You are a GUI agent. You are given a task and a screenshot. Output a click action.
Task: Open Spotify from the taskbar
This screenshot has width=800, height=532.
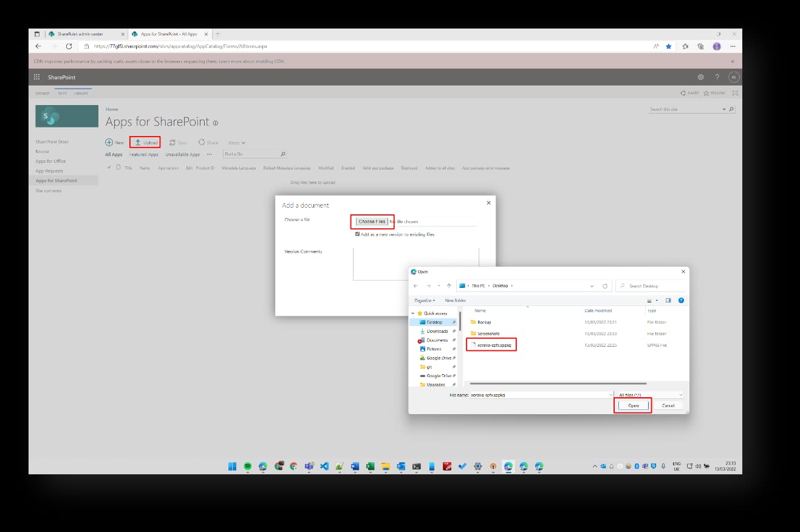(x=248, y=466)
